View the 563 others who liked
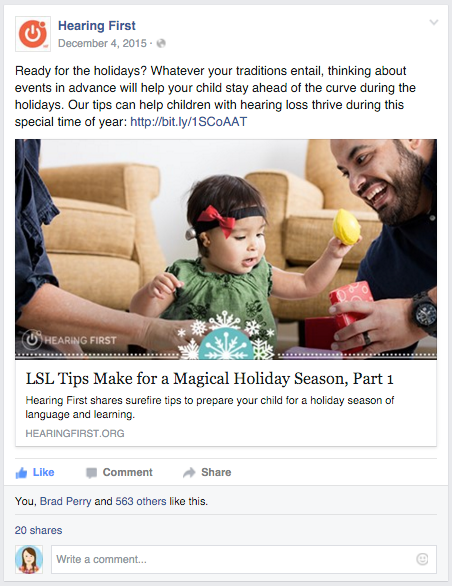 point(141,501)
